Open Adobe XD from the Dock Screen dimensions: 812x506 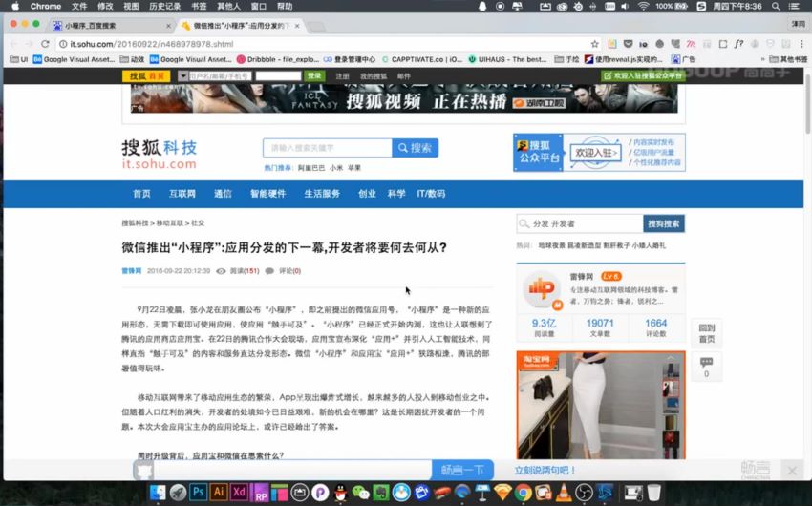(239, 492)
